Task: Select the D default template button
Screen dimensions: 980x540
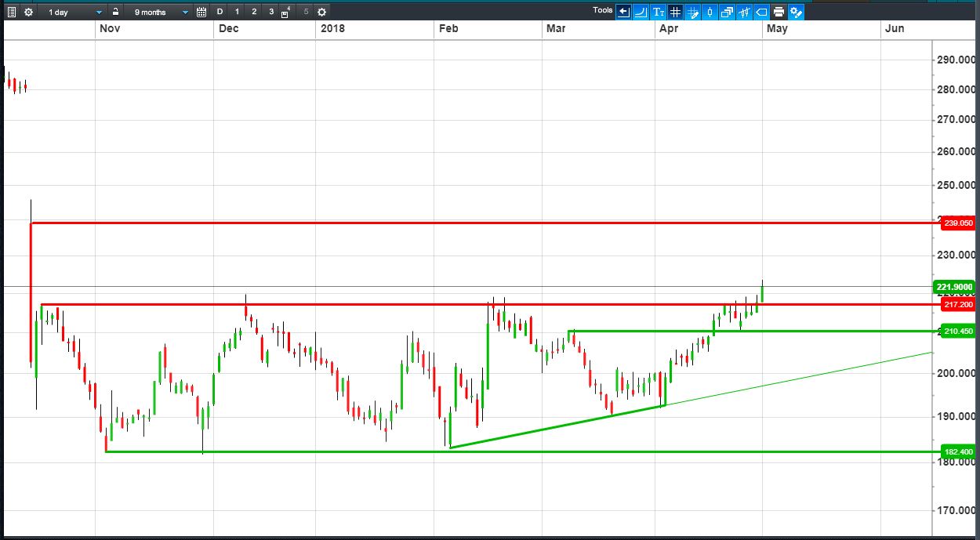Action: (220, 12)
